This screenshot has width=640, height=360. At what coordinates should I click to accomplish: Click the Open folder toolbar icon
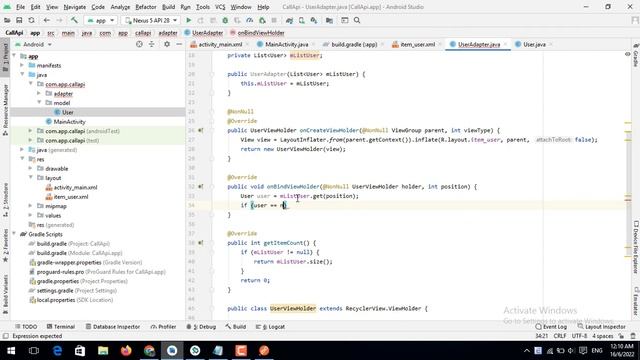tap(7, 20)
